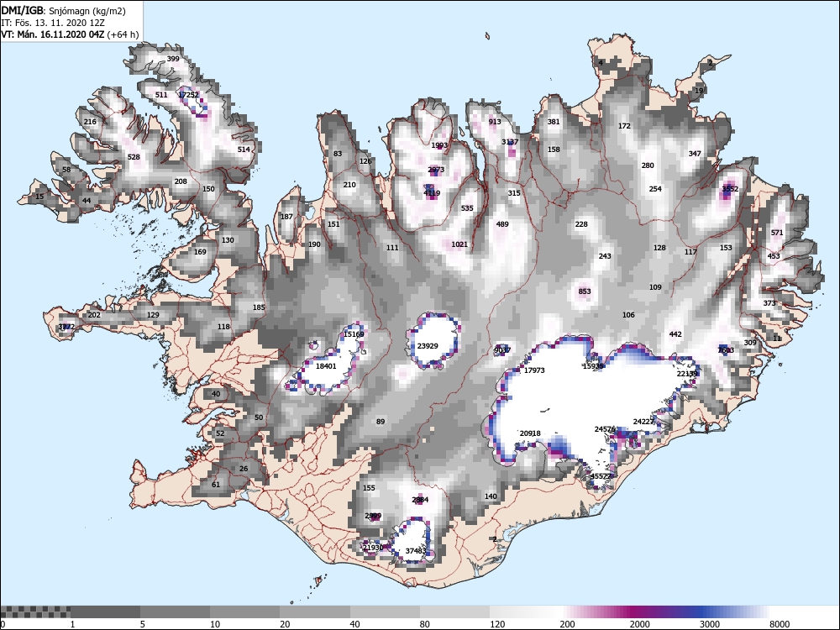
Task: Select the value 2973
Action: point(436,170)
